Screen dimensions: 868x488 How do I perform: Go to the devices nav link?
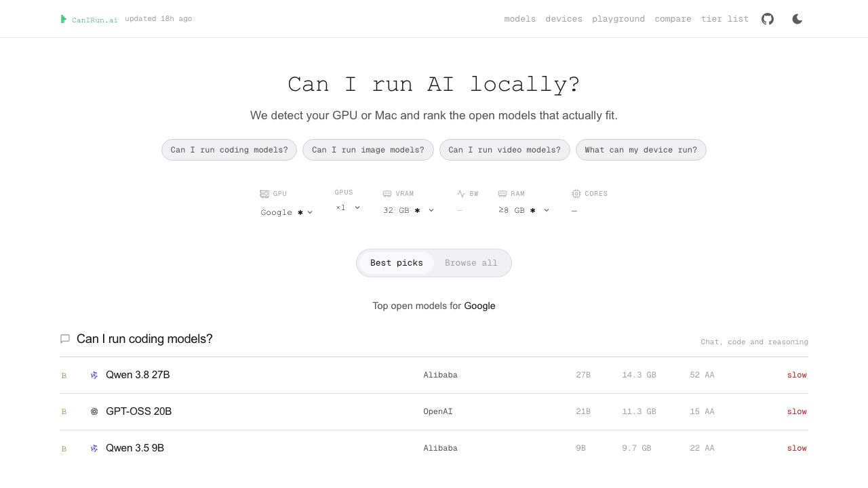[x=564, y=19]
